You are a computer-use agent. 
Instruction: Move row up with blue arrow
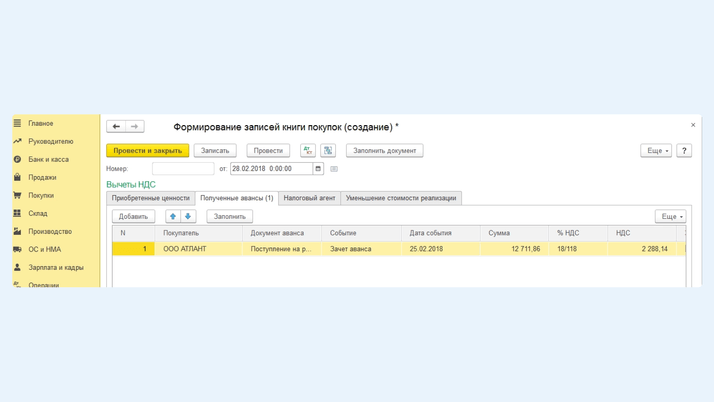(173, 216)
